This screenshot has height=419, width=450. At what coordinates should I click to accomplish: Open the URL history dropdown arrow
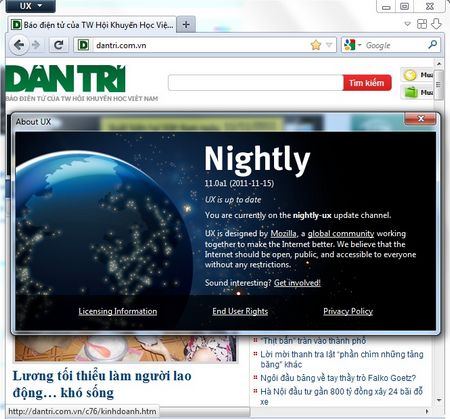click(x=329, y=45)
